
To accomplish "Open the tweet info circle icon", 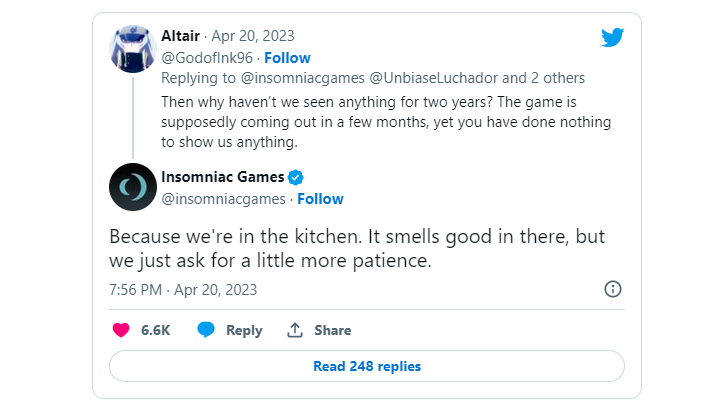I will point(613,289).
